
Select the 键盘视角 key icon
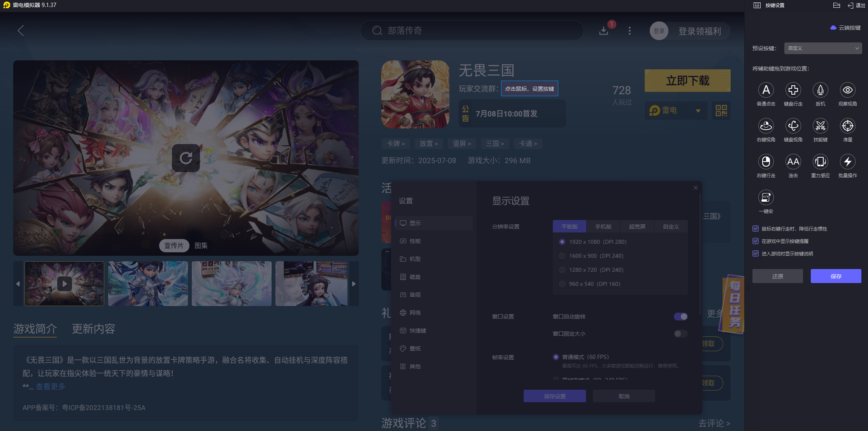pyautogui.click(x=793, y=126)
